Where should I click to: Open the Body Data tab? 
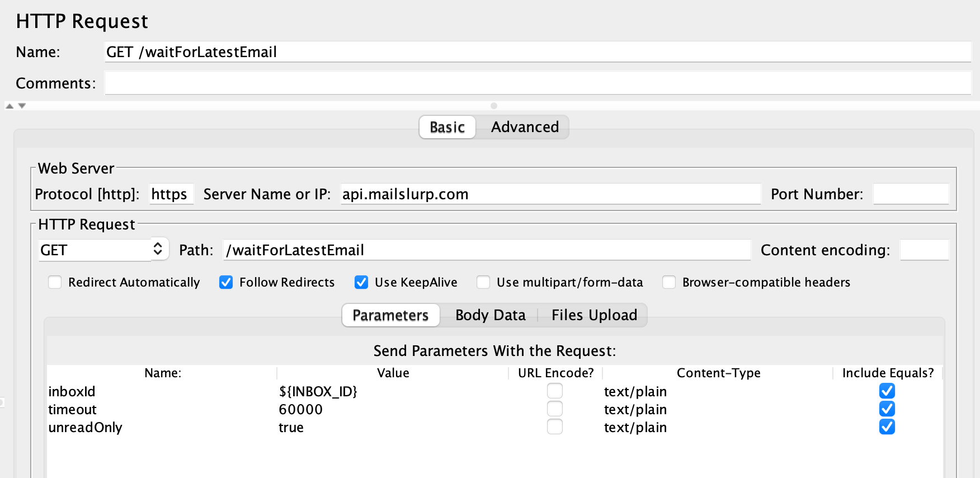click(x=491, y=315)
